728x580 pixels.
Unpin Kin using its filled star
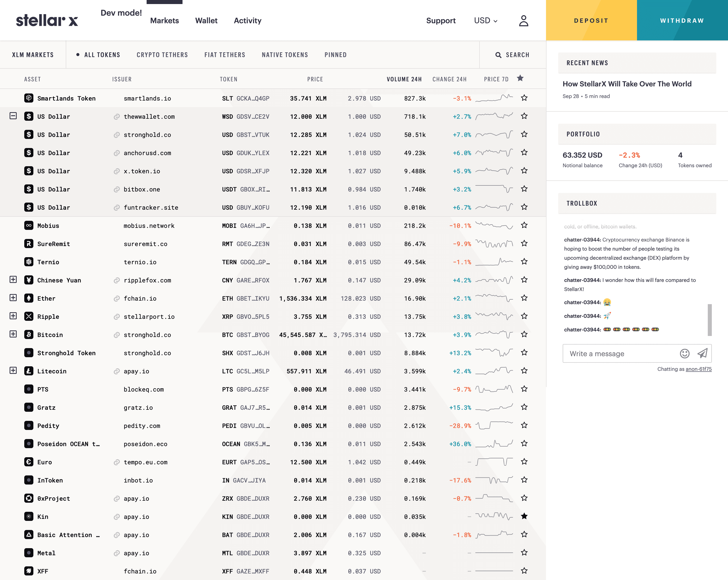pyautogui.click(x=524, y=516)
